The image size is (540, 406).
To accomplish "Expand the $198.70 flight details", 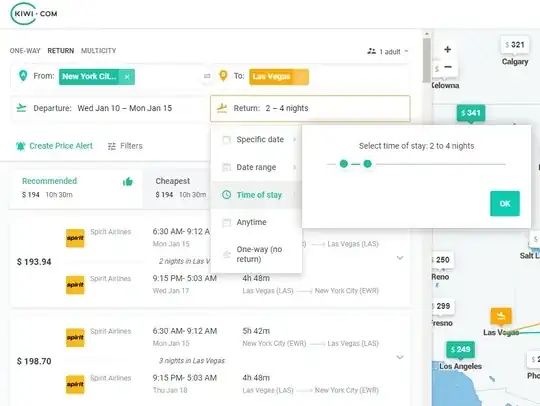I will 400,357.
